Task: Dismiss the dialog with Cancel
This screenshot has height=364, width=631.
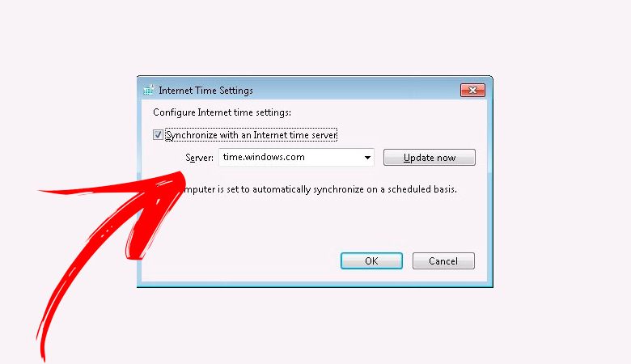Action: pos(443,261)
